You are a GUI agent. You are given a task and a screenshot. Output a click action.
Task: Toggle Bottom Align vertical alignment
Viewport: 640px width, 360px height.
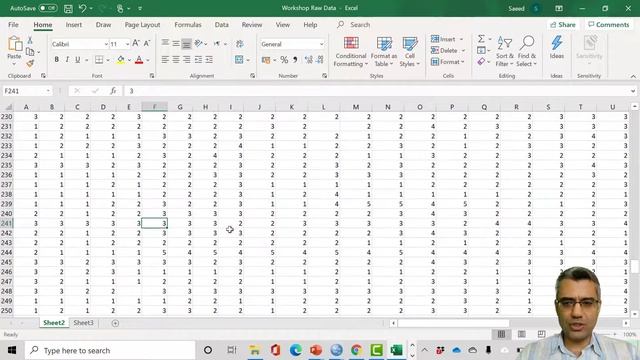pyautogui.click(x=187, y=44)
